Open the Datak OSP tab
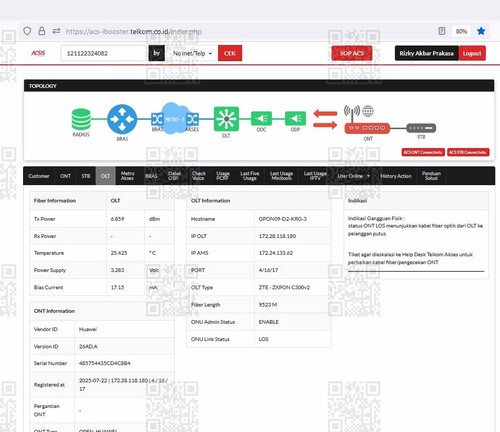This screenshot has height=432, width=500. coord(174,176)
